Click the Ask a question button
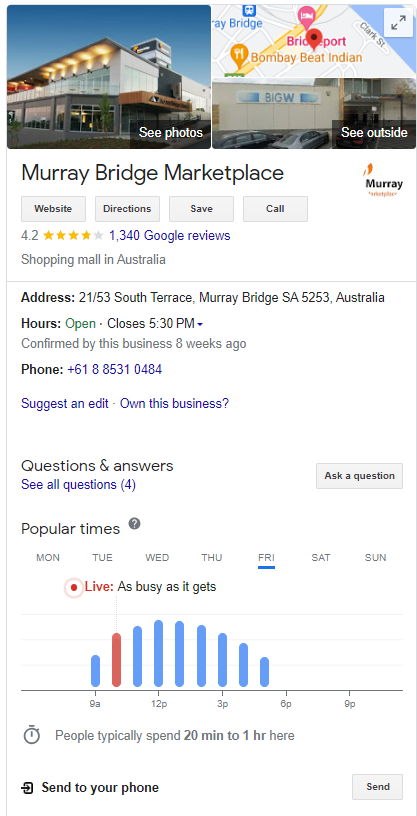Viewport: 417px width, 816px height. coord(359,476)
